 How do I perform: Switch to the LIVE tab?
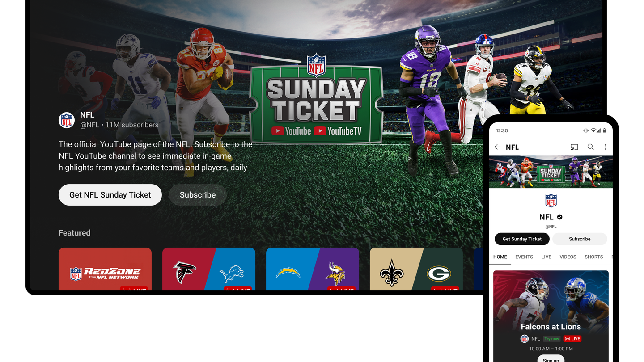pyautogui.click(x=546, y=257)
